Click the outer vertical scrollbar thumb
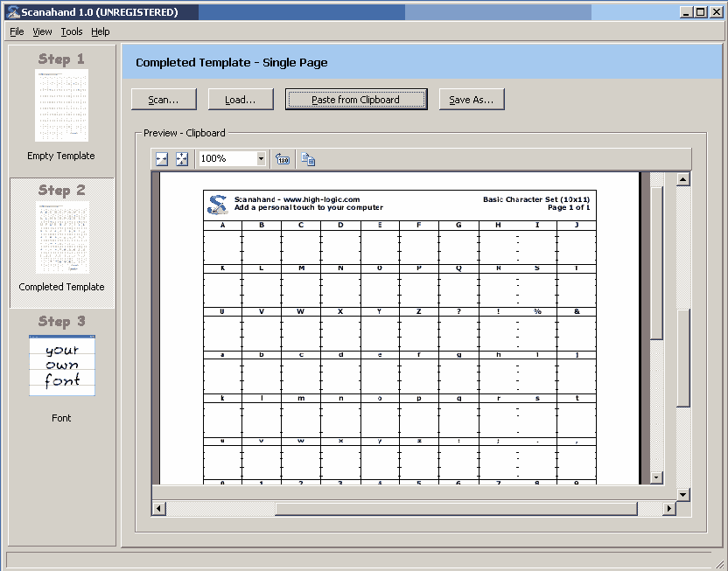The height and width of the screenshot is (571, 728). (682, 358)
